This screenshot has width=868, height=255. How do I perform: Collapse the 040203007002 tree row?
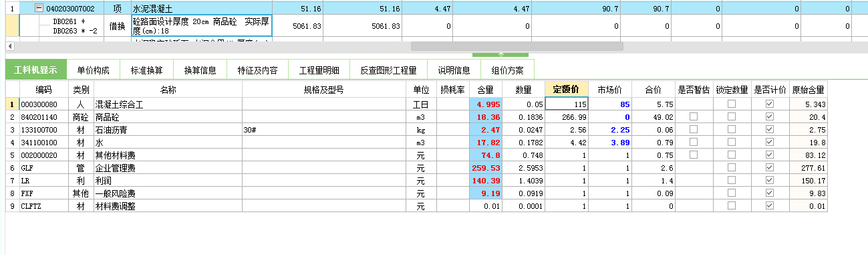(39, 9)
